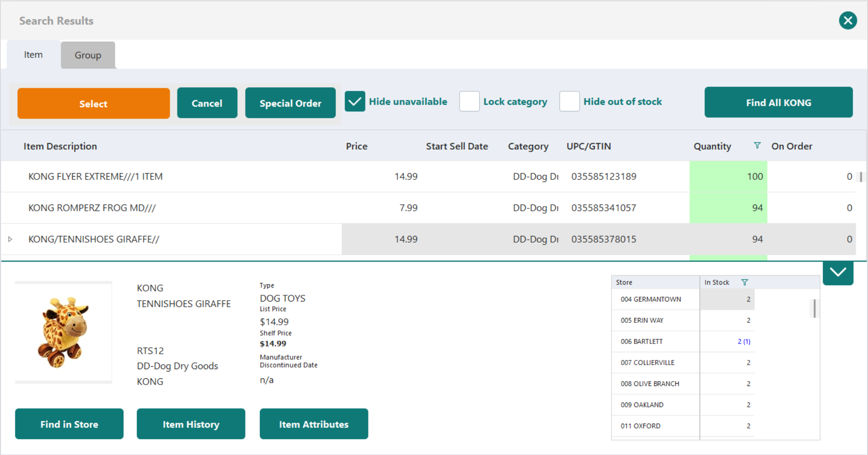Click the Cancel button

coord(207,103)
